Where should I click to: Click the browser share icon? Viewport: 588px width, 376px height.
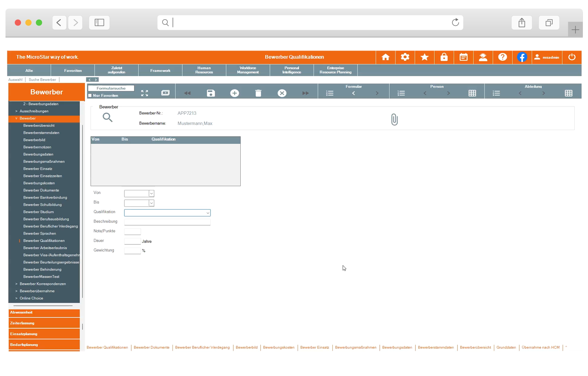[522, 23]
